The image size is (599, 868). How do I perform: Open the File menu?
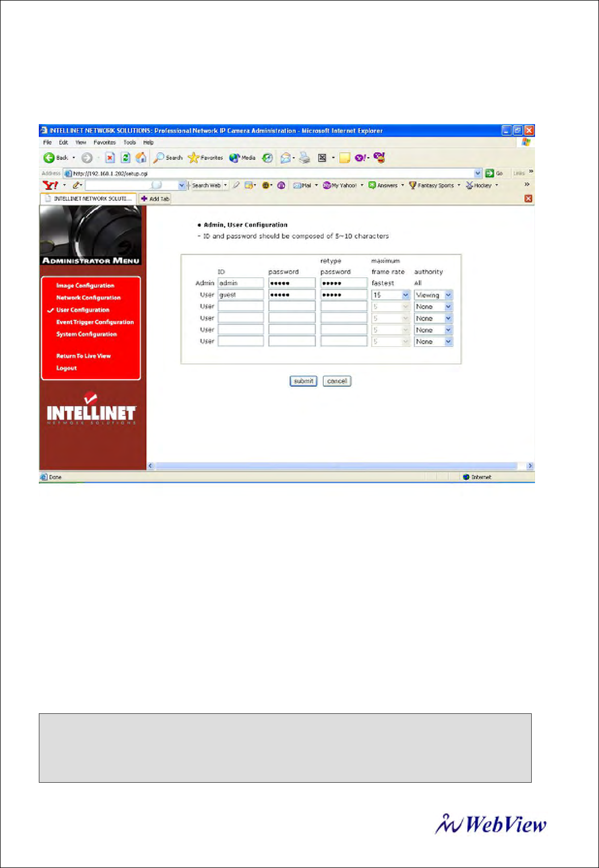(48, 142)
